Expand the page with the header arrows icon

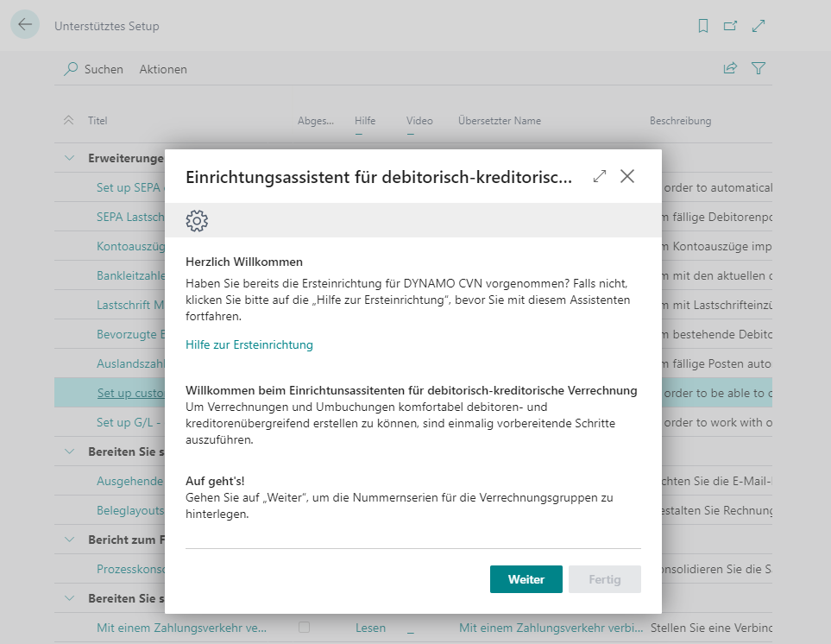tap(759, 25)
